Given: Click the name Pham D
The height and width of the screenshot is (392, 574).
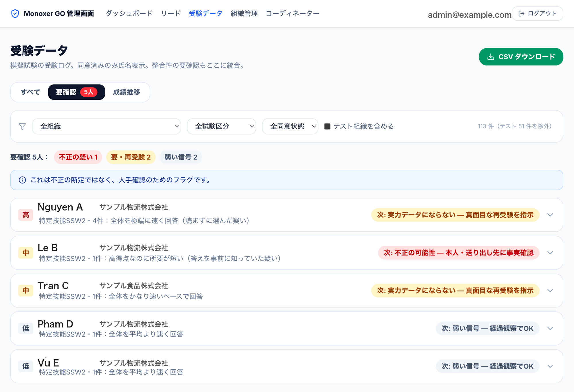Looking at the screenshot, I should point(55,324).
